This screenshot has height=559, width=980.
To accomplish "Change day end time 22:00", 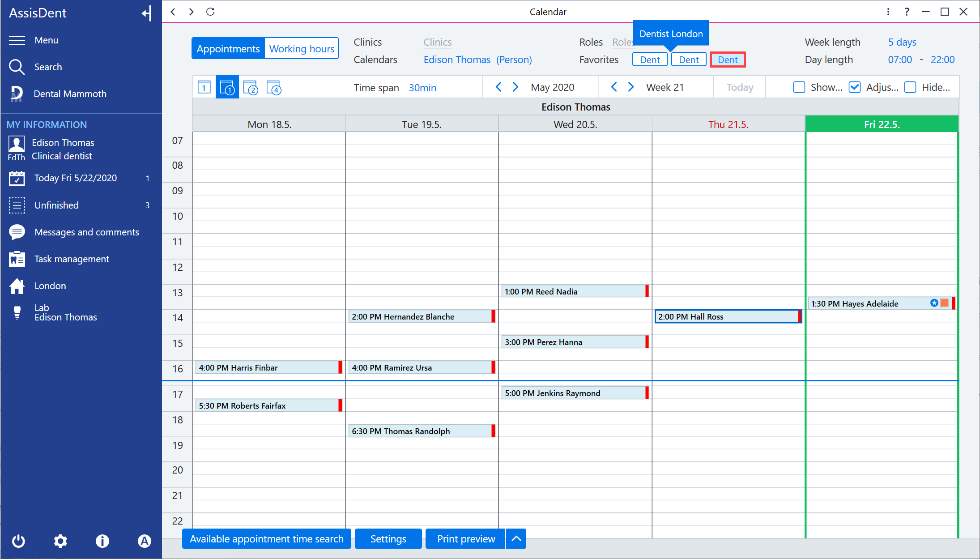I will coord(942,60).
